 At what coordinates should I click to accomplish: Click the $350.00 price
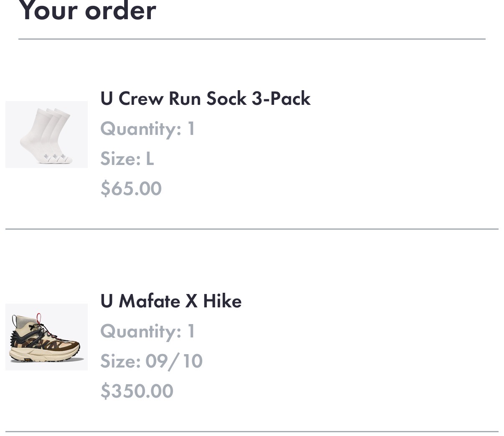click(x=137, y=391)
